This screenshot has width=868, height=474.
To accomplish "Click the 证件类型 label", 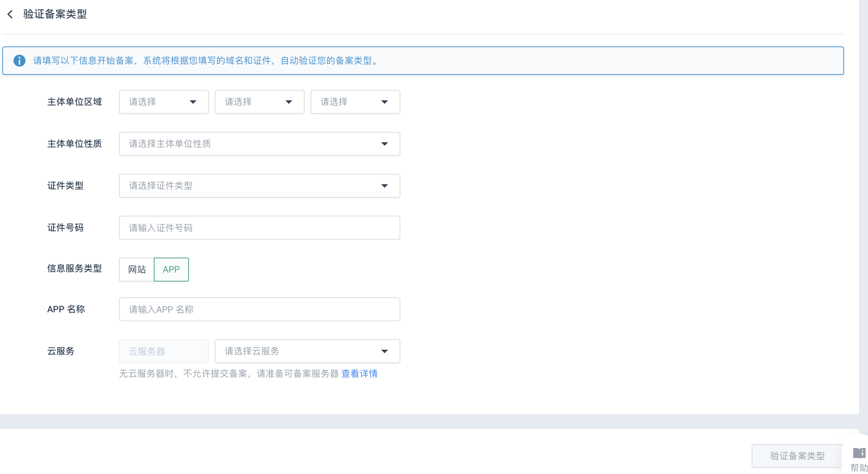I will (65, 186).
